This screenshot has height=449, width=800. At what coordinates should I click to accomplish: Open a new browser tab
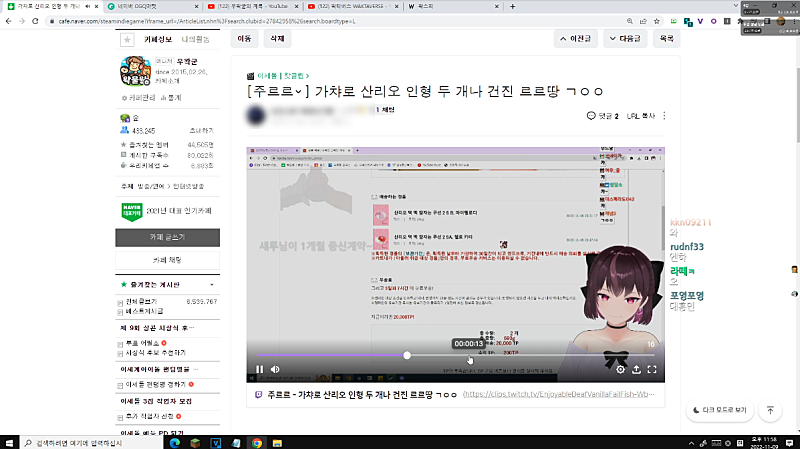point(513,6)
